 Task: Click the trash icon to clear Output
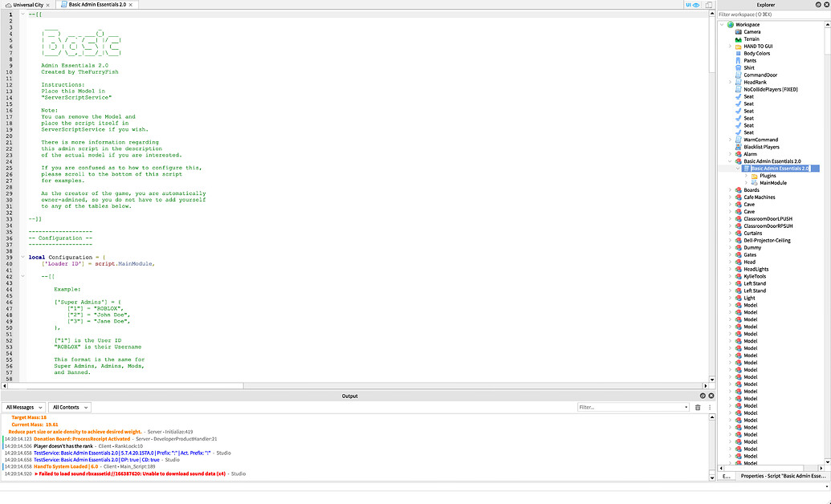(x=698, y=407)
